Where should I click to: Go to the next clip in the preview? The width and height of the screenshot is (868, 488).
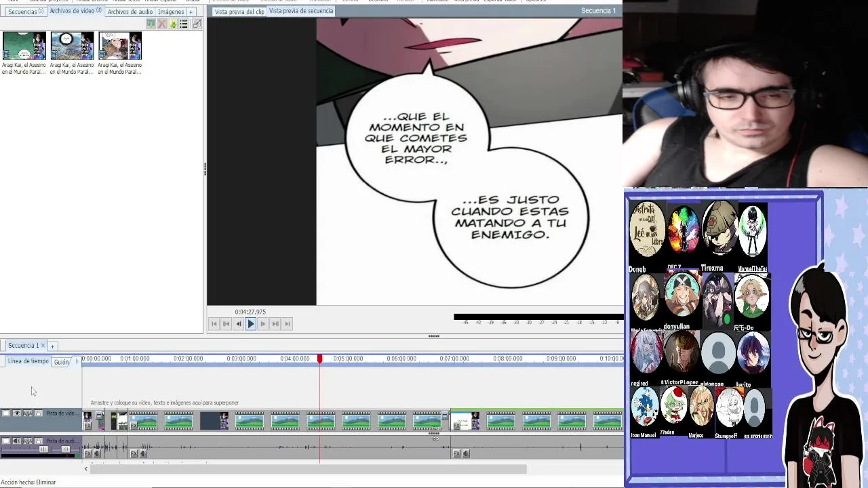[x=275, y=324]
